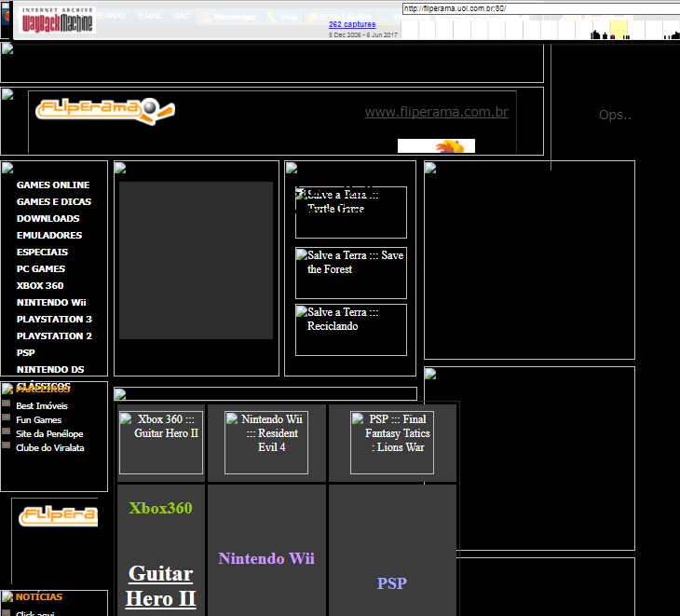
Task: Click the Fliperama logo in the header
Action: point(105,112)
